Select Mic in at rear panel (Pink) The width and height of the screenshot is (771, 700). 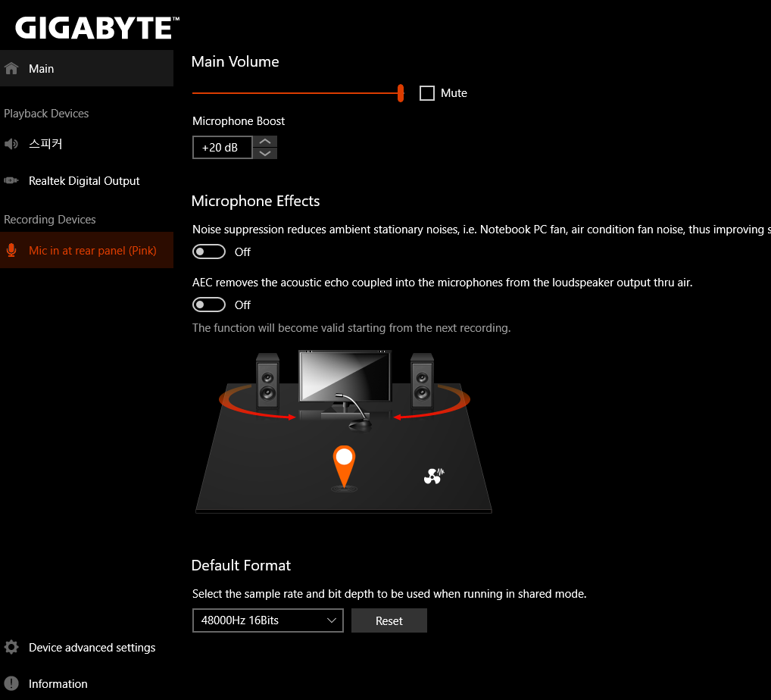tap(86, 251)
